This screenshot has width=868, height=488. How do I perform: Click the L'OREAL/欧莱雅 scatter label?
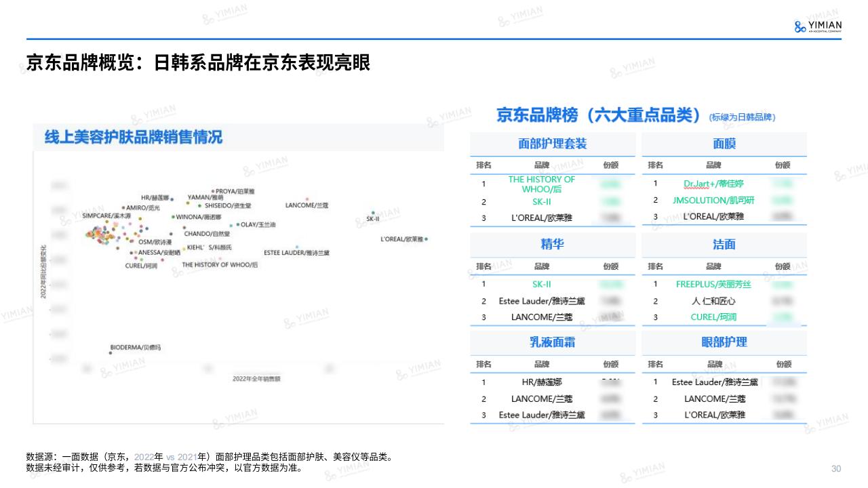[402, 239]
